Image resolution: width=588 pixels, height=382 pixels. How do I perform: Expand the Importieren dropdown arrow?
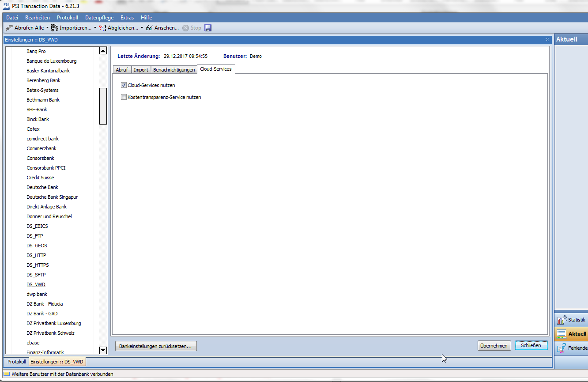[x=95, y=28]
